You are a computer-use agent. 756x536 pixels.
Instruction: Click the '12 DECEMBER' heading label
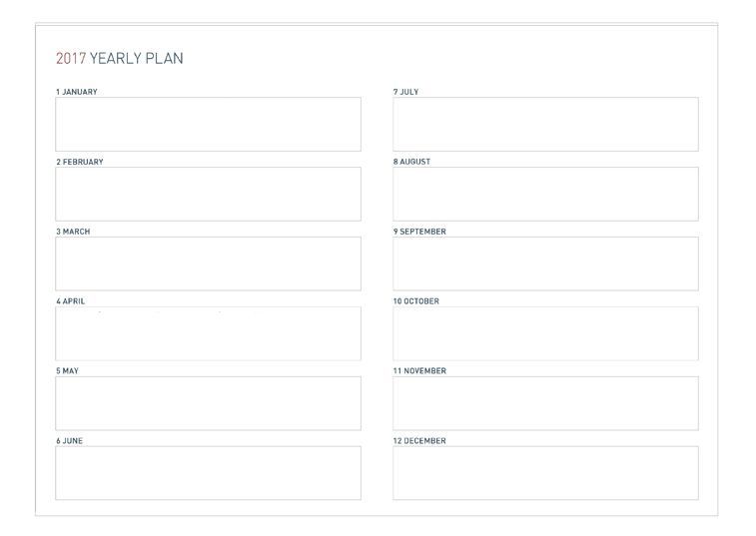point(419,441)
